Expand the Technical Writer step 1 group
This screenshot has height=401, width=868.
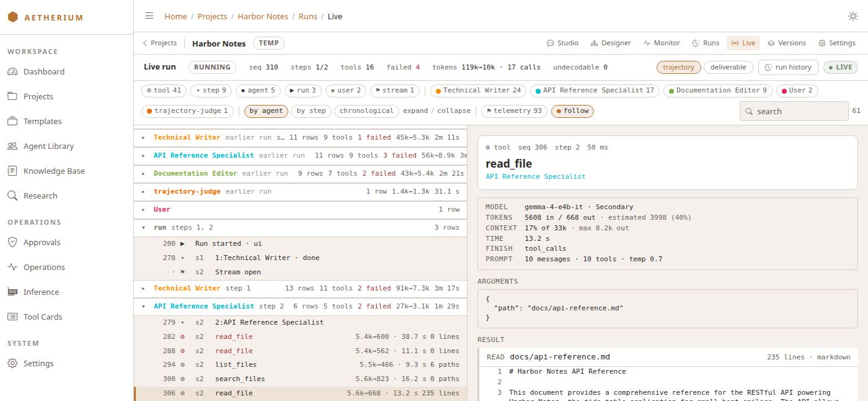click(x=300, y=289)
